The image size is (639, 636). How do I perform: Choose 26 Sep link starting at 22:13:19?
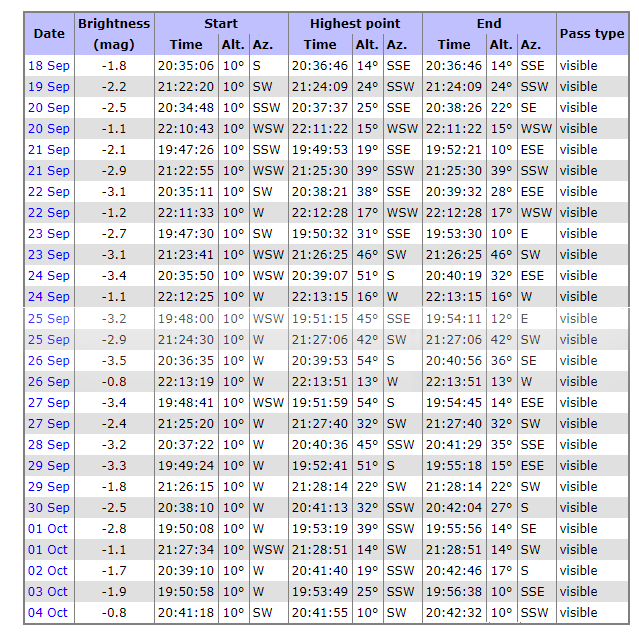[48, 382]
